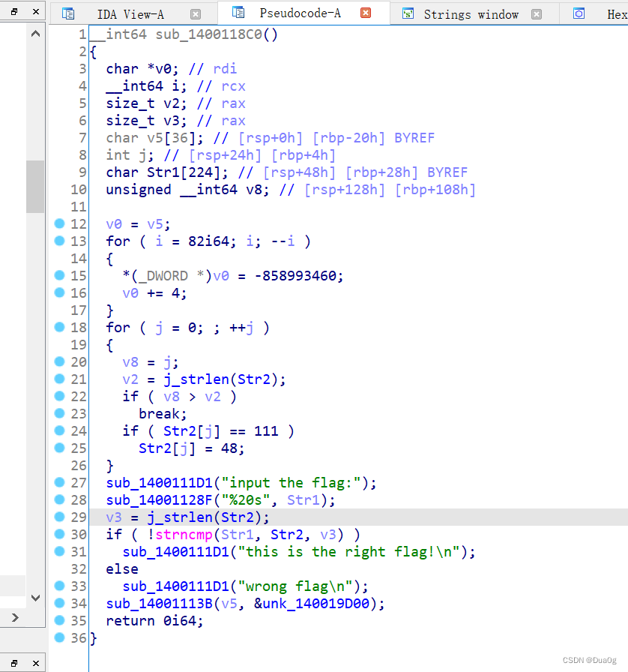The height and width of the screenshot is (672, 628).
Task: Switch to the Strings window tab
Action: point(471,14)
